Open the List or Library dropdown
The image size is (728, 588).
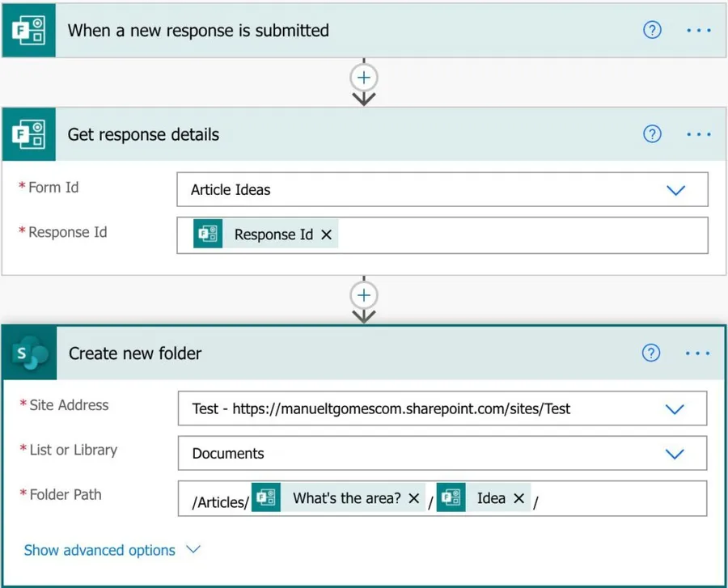coord(675,454)
